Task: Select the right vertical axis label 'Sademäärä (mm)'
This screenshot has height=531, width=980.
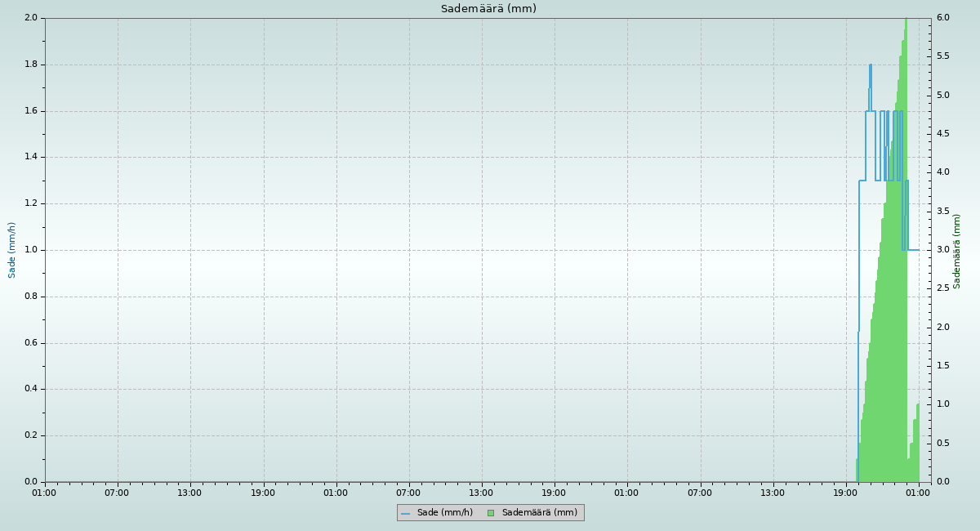Action: pos(957,251)
